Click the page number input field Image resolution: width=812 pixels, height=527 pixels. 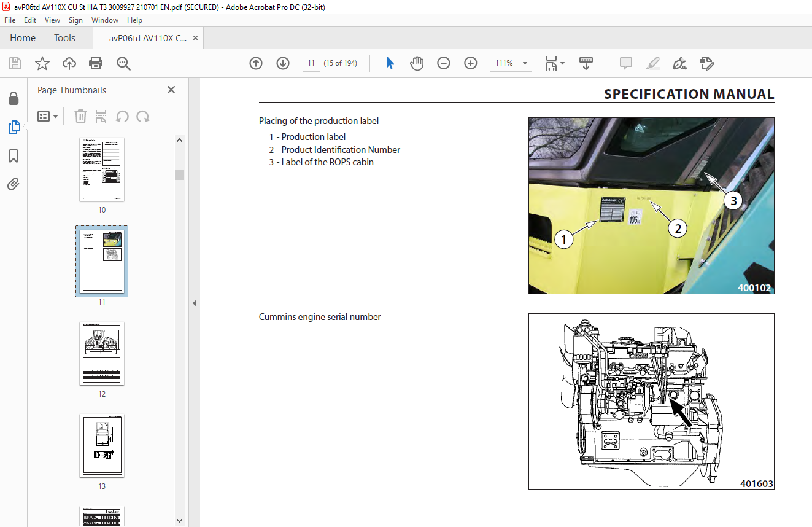coord(311,63)
